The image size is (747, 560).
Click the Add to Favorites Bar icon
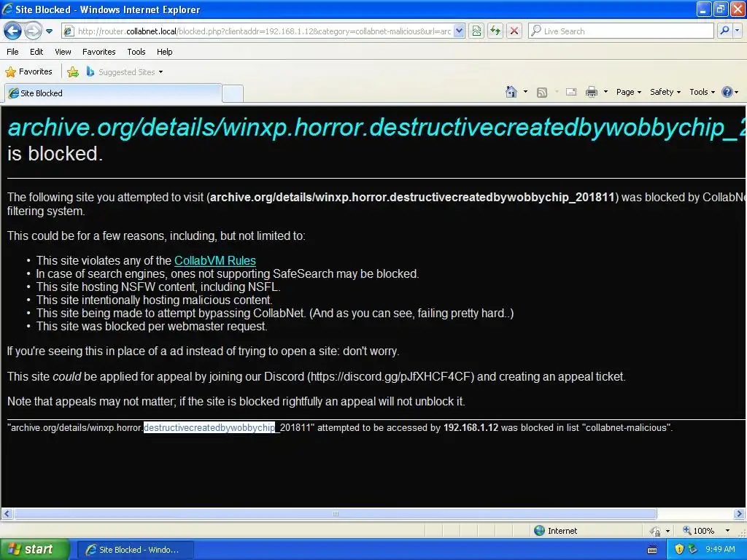73,72
